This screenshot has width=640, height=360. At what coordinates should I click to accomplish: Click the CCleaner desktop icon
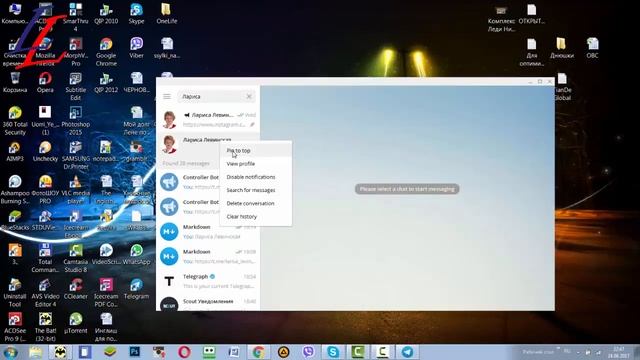(76, 289)
